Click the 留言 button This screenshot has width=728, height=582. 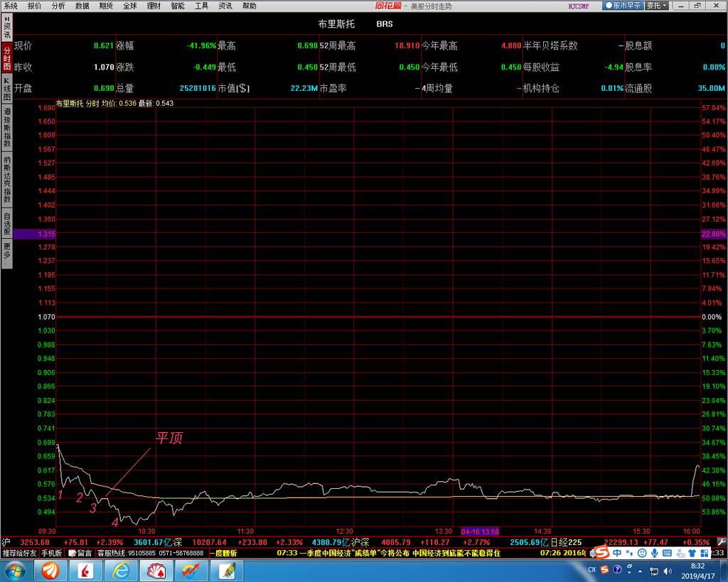(x=80, y=553)
